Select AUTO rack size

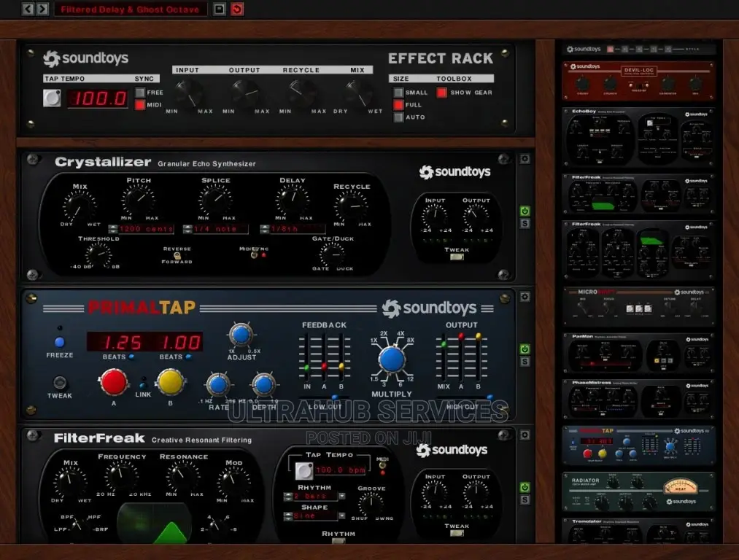click(x=399, y=117)
